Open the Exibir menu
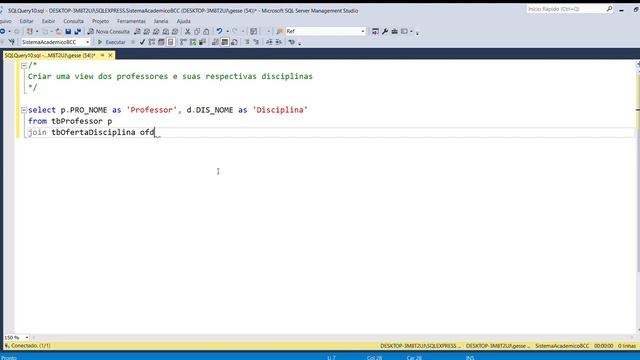Screen dimensions: 640x360 pos(48,21)
